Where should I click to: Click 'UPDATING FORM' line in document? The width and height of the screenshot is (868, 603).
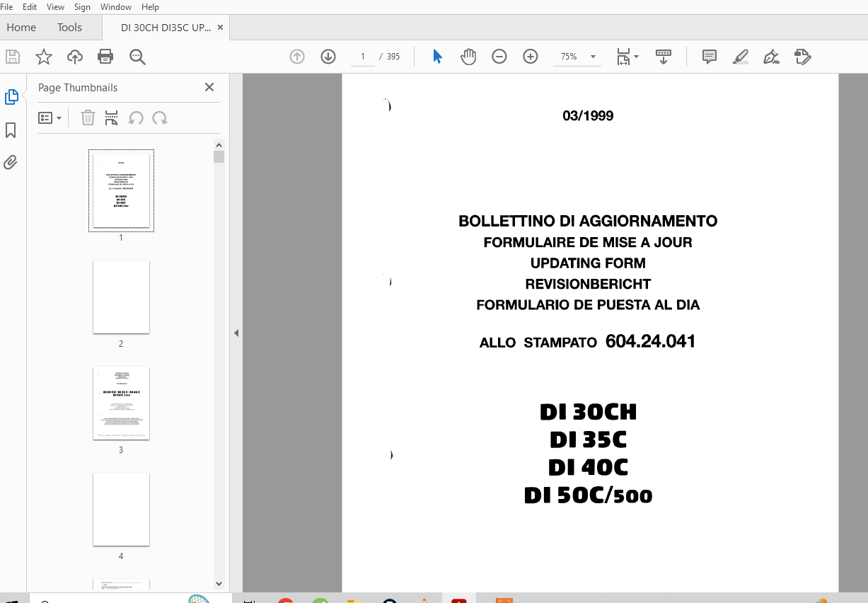[x=588, y=263]
